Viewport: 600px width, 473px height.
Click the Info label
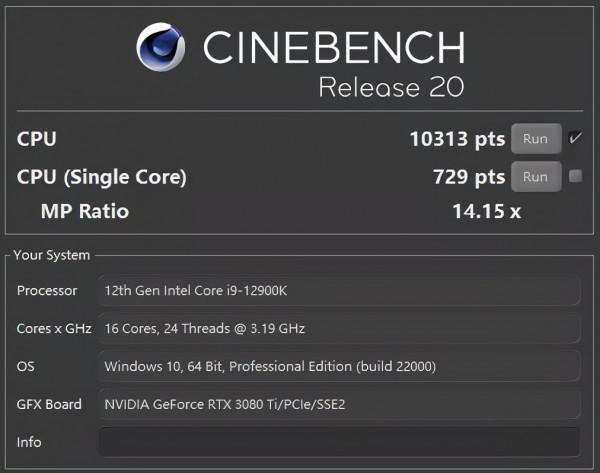(29, 442)
